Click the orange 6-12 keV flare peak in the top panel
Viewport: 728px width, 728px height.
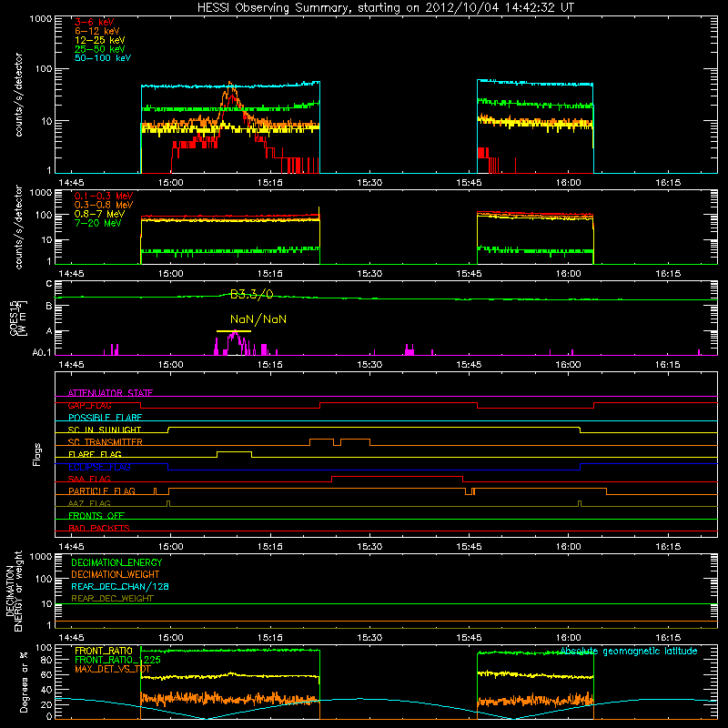(x=230, y=86)
